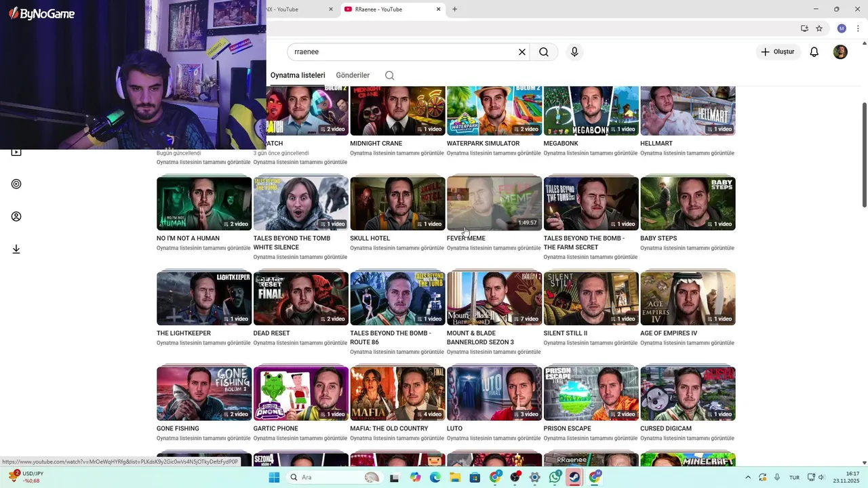Image resolution: width=868 pixels, height=488 pixels.
Task: Open the MEGABONK playlist thumbnail
Action: tap(591, 110)
